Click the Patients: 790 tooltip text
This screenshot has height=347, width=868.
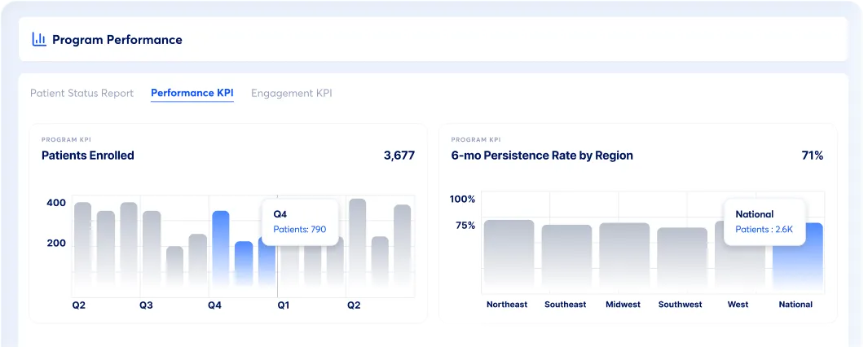pyautogui.click(x=299, y=229)
